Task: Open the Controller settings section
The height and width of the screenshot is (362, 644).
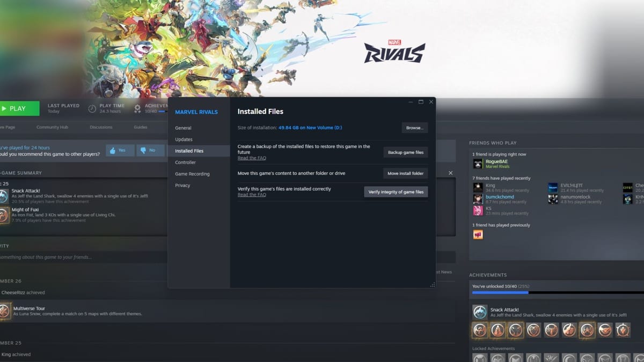Action: pyautogui.click(x=185, y=162)
